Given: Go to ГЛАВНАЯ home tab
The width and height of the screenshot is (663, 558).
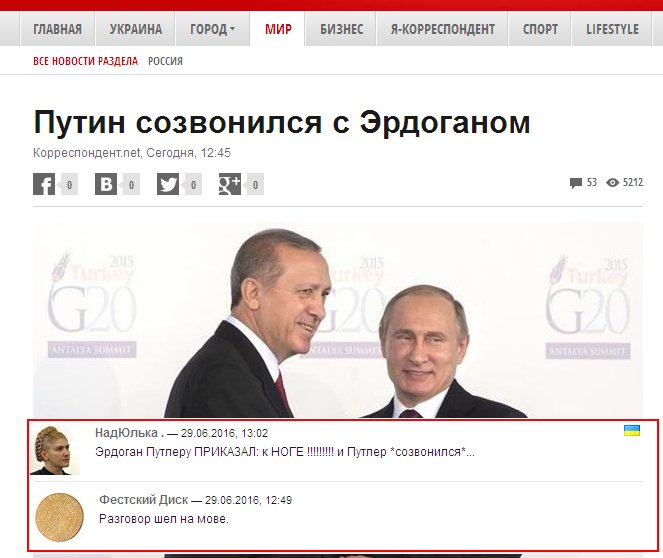Looking at the screenshot, I should pos(58,29).
